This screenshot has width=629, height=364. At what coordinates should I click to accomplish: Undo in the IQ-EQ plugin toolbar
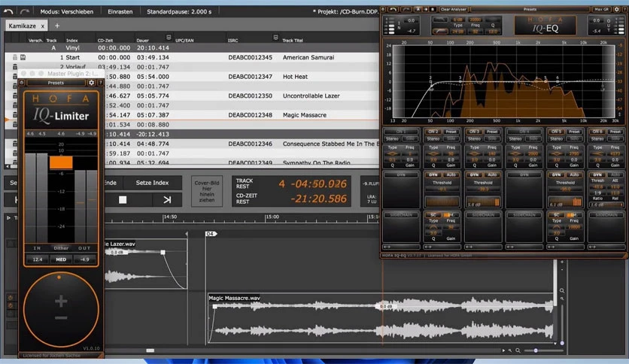pos(393,9)
